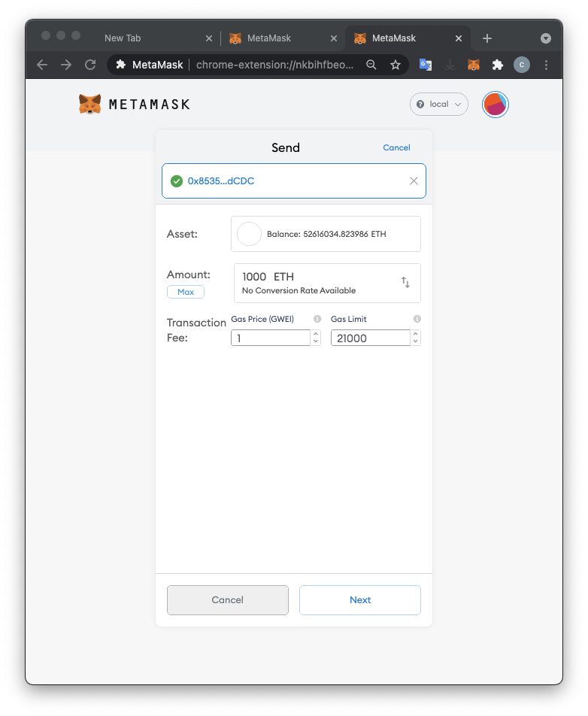The width and height of the screenshot is (588, 716).
Task: Click the Cancel link next to Send
Action: (x=396, y=147)
